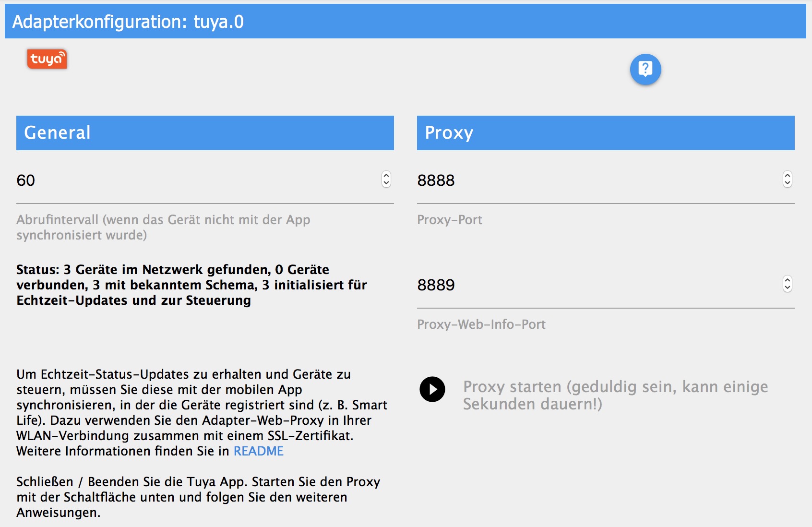Decrement the Proxy-Web-Info-Port value 8889
Screen dimensions: 812x527
(787, 288)
